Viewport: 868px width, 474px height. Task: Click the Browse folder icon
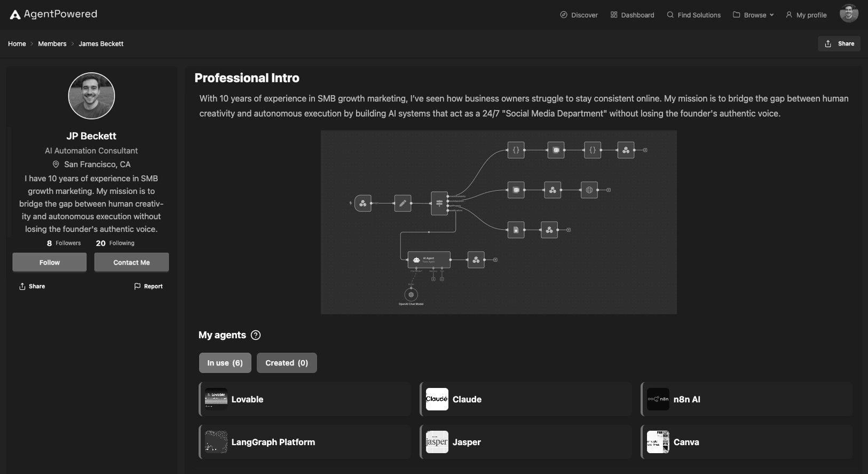pyautogui.click(x=737, y=15)
